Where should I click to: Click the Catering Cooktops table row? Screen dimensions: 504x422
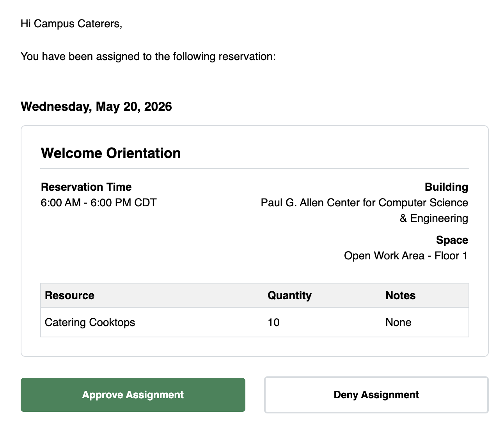[255, 322]
